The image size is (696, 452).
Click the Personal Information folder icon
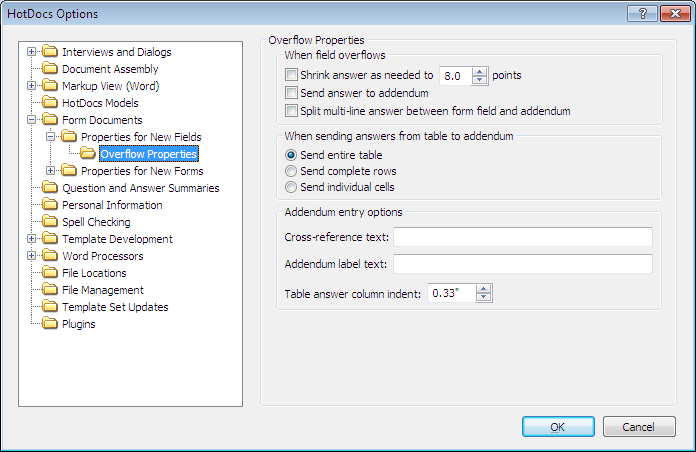point(50,205)
